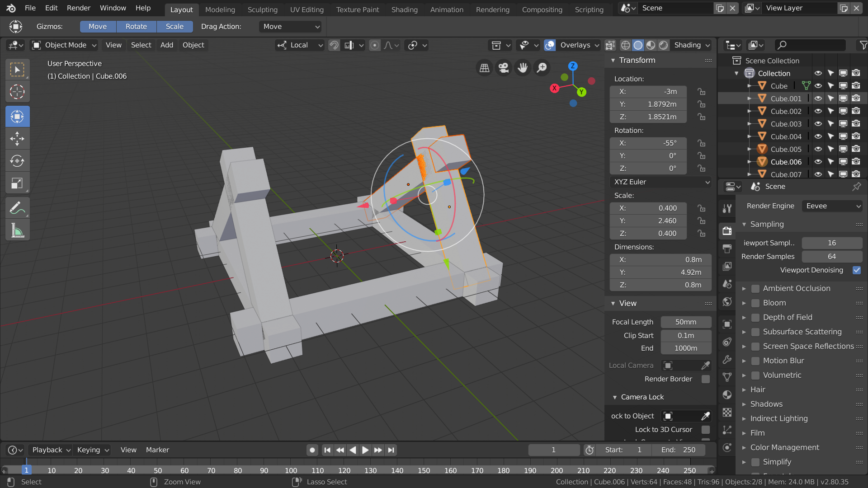Viewport: 868px width, 488px height.
Task: Toggle Viewport Denoising checkbox
Action: pos(856,270)
